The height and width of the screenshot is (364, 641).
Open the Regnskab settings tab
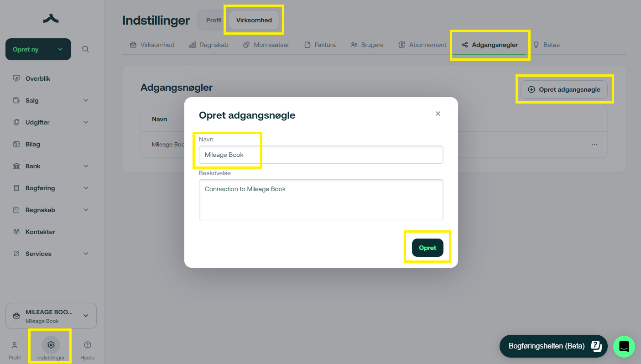tap(208, 45)
